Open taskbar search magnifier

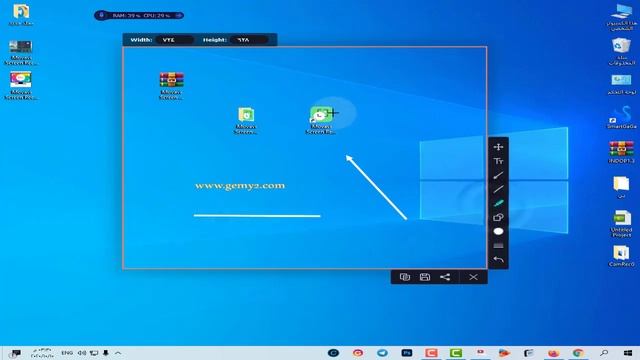pyautogui.click(x=604, y=353)
